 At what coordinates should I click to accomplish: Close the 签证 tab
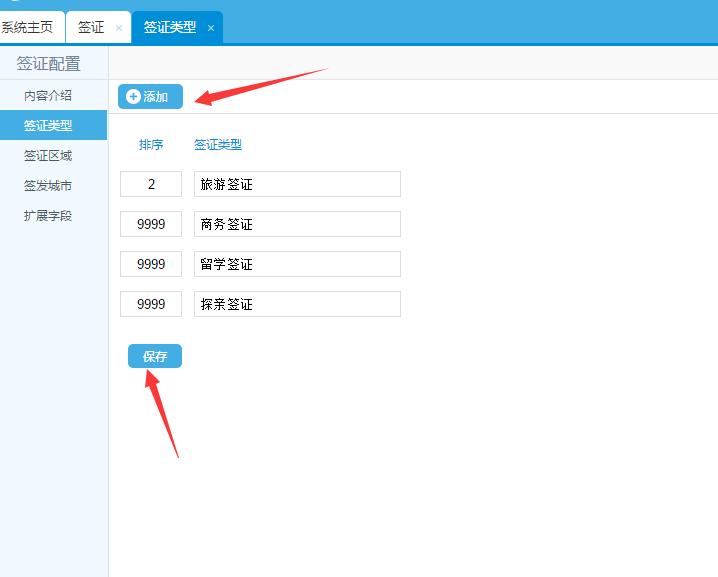pyautogui.click(x=119, y=28)
